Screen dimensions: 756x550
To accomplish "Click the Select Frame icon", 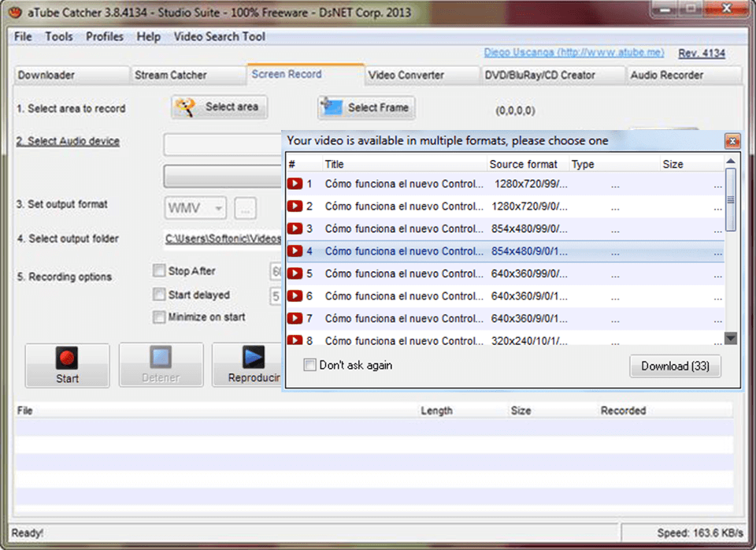I will pos(332,106).
